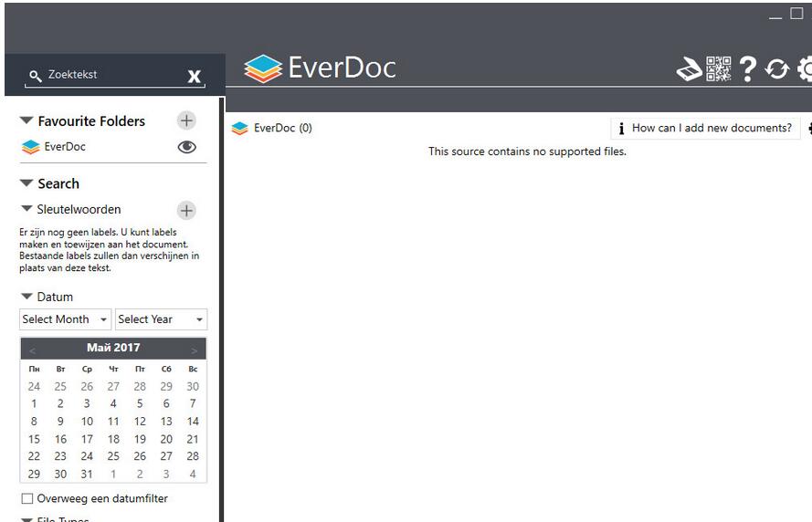Open the QR code icon
812x522 pixels.
click(x=718, y=68)
